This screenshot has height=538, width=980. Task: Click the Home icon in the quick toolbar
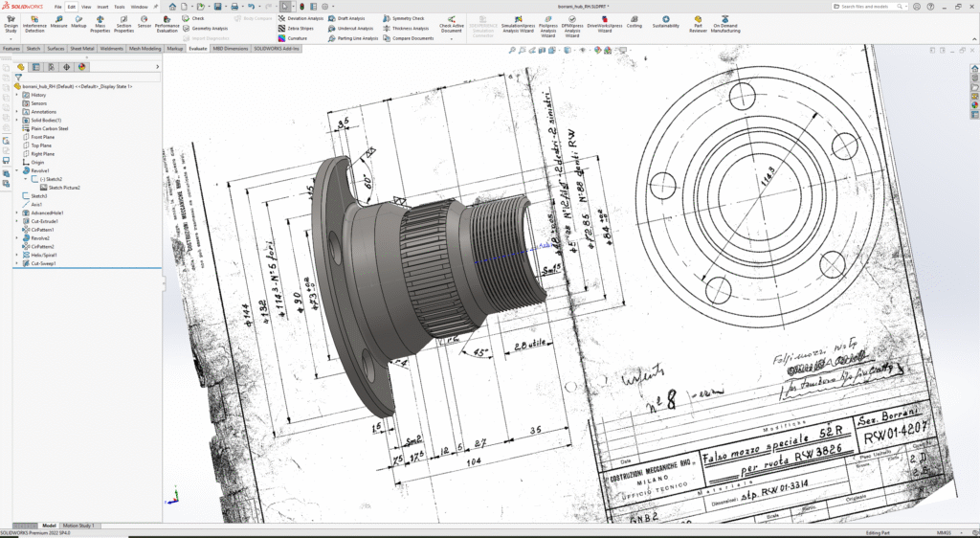click(172, 7)
